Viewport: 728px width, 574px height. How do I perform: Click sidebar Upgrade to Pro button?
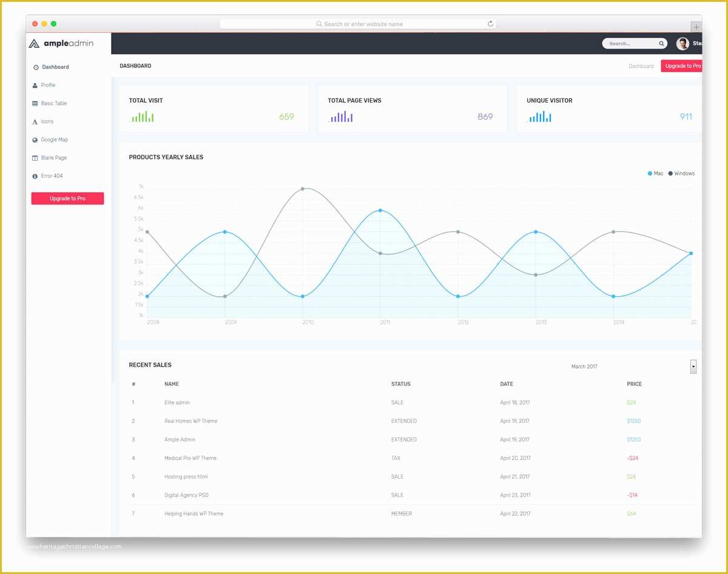coord(68,198)
